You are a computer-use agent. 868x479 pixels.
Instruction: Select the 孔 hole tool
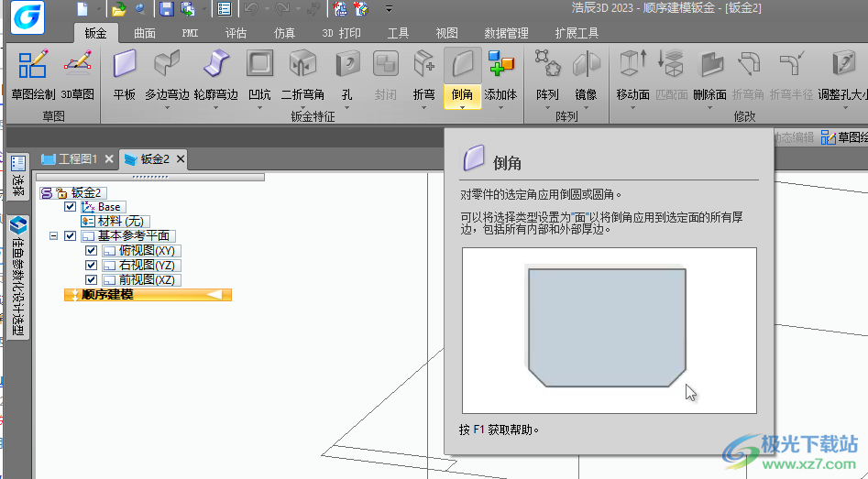(347, 75)
